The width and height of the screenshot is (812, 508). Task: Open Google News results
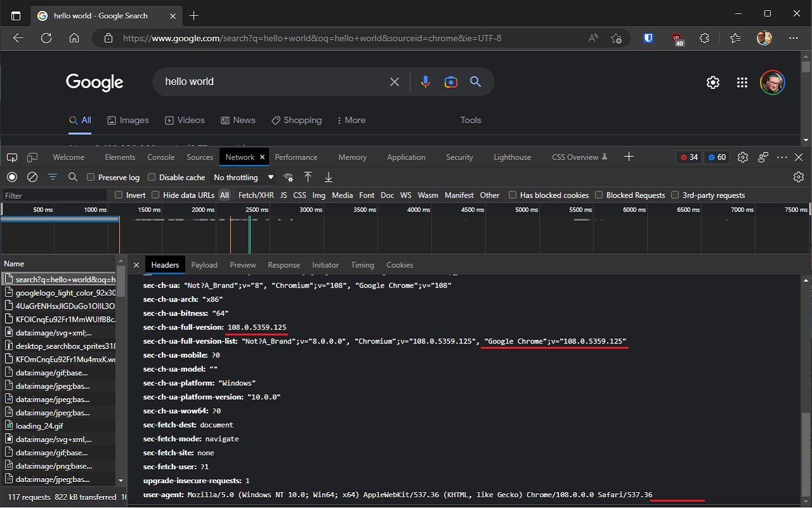(x=238, y=120)
